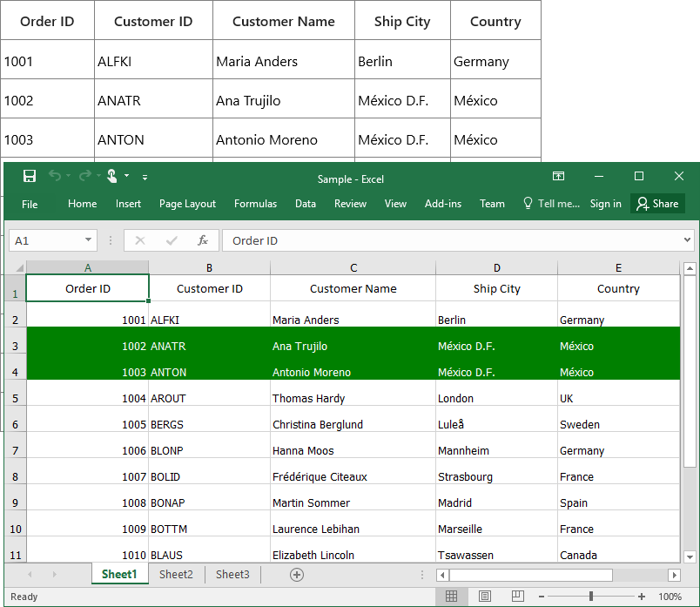Select column E header
The height and width of the screenshot is (607, 700).
coord(618,267)
